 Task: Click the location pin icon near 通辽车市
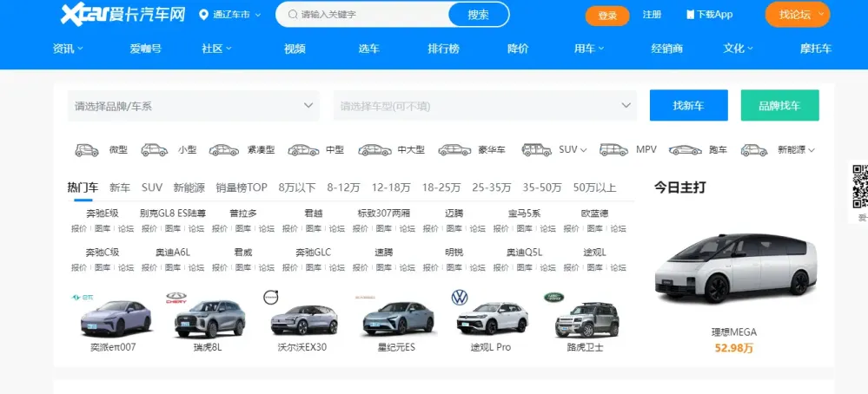[203, 15]
